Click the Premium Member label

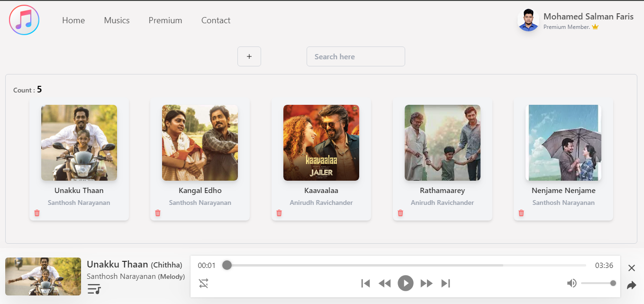567,27
